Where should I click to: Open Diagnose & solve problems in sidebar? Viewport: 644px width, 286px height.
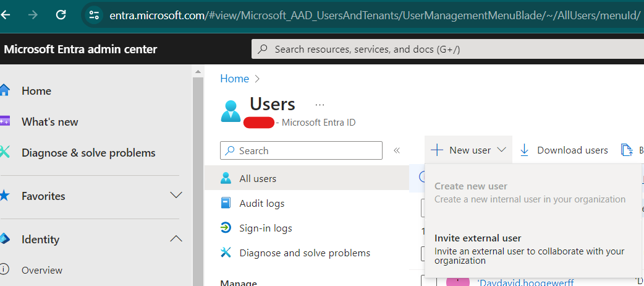pyautogui.click(x=88, y=153)
